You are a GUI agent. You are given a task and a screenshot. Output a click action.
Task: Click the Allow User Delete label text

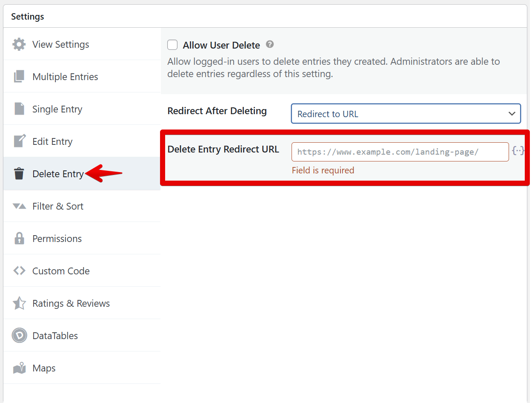tap(221, 45)
